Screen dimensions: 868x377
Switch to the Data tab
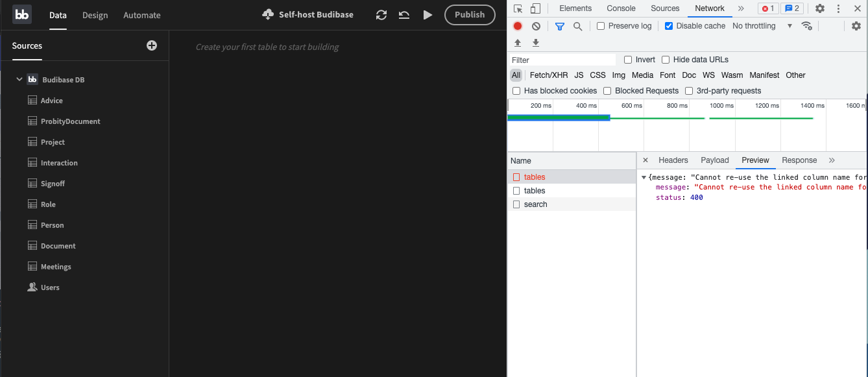click(58, 15)
